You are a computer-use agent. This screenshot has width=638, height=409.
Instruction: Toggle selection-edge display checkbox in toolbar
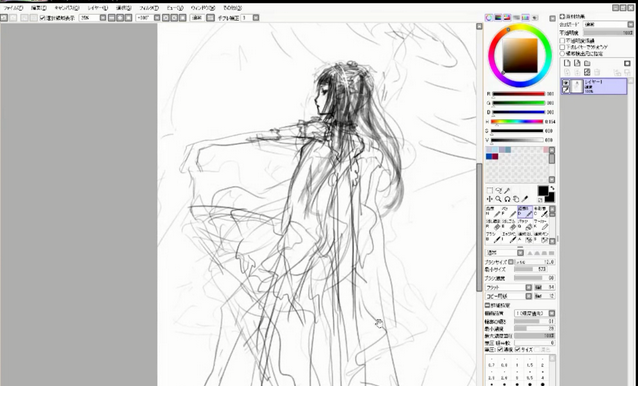click(42, 18)
